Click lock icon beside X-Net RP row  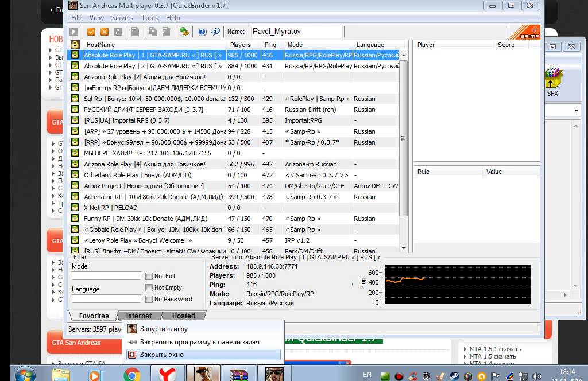pos(75,207)
